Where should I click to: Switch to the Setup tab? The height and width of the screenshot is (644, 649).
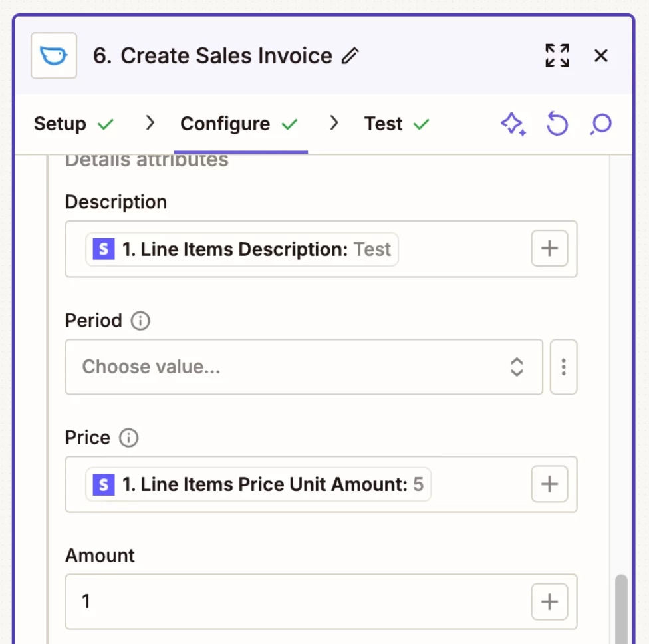tap(60, 124)
